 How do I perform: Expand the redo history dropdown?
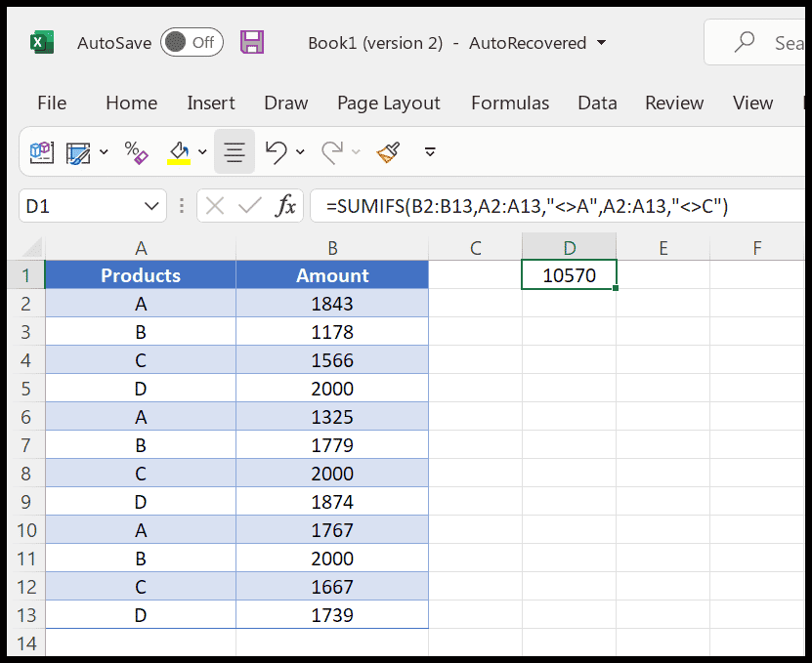356,152
